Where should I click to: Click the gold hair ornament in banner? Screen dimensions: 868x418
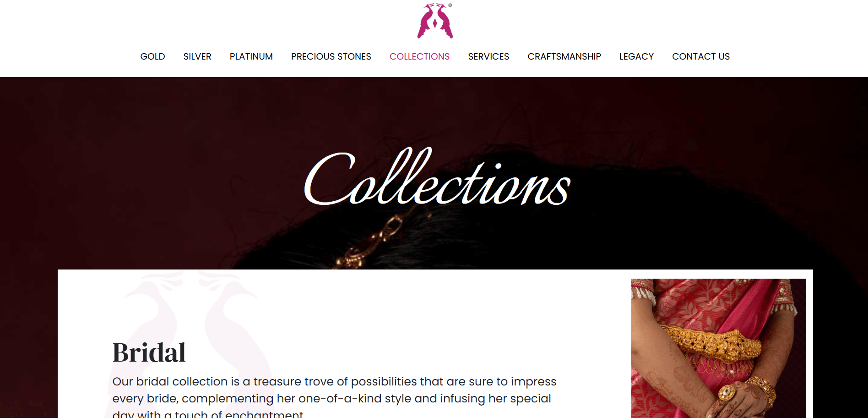372,243
